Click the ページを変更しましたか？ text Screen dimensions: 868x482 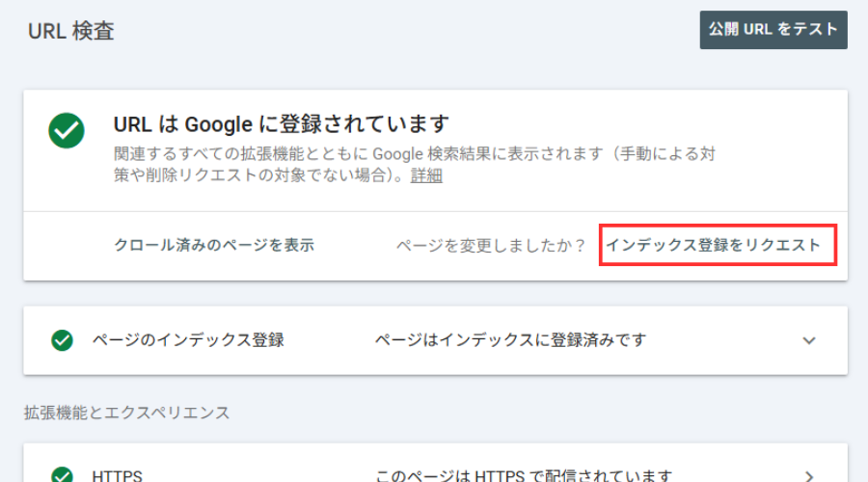491,245
